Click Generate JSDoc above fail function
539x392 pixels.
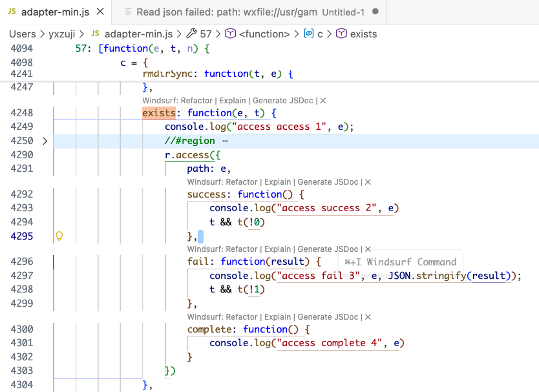(x=328, y=249)
